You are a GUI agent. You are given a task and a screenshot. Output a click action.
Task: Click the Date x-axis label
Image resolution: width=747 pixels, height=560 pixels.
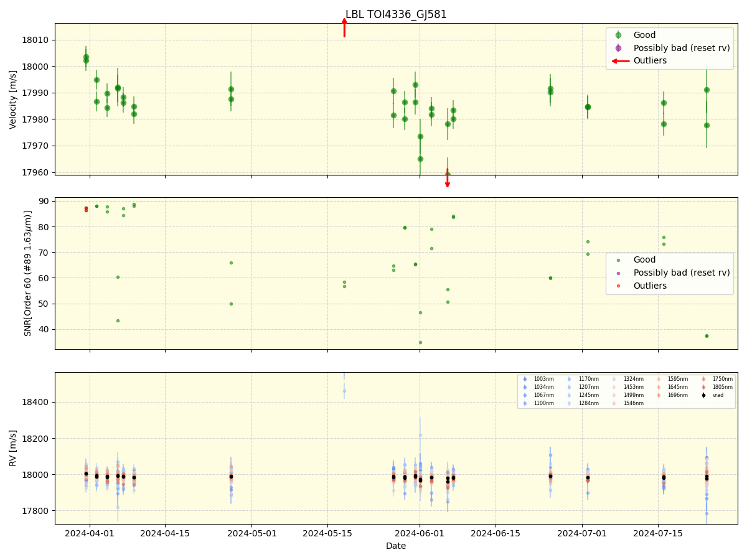point(396,546)
